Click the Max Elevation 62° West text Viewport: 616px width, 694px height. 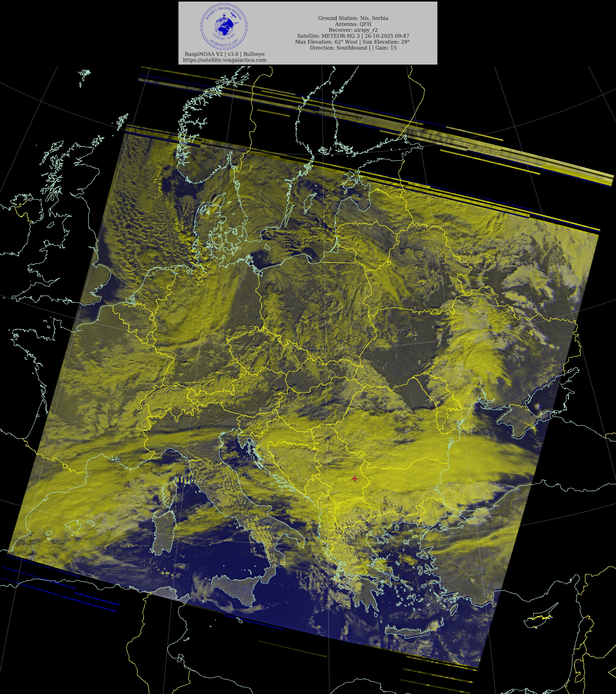[x=326, y=42]
